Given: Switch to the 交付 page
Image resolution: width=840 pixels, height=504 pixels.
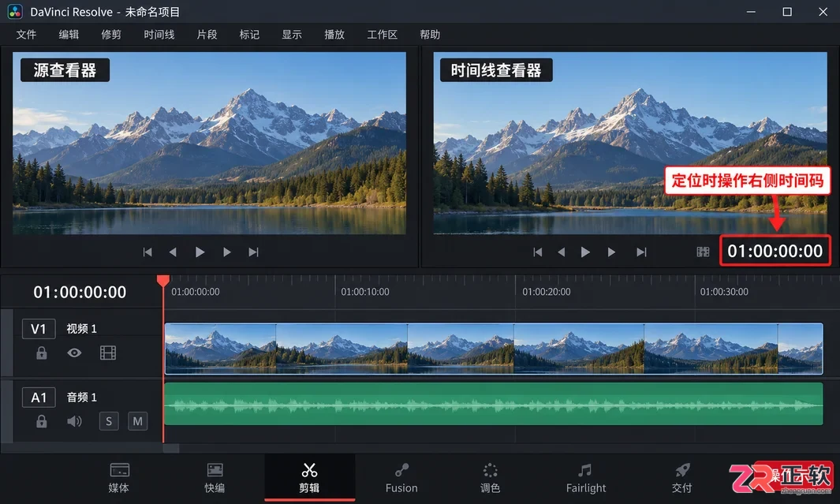Looking at the screenshot, I should click(x=682, y=478).
